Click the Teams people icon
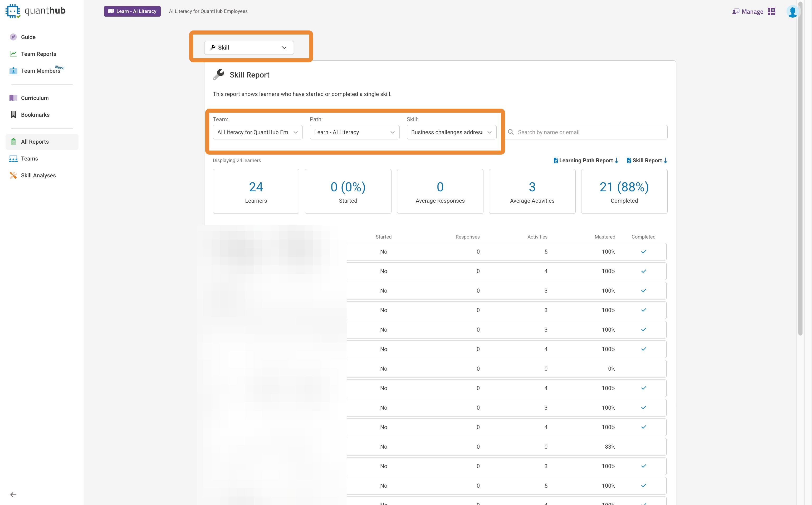 click(13, 159)
